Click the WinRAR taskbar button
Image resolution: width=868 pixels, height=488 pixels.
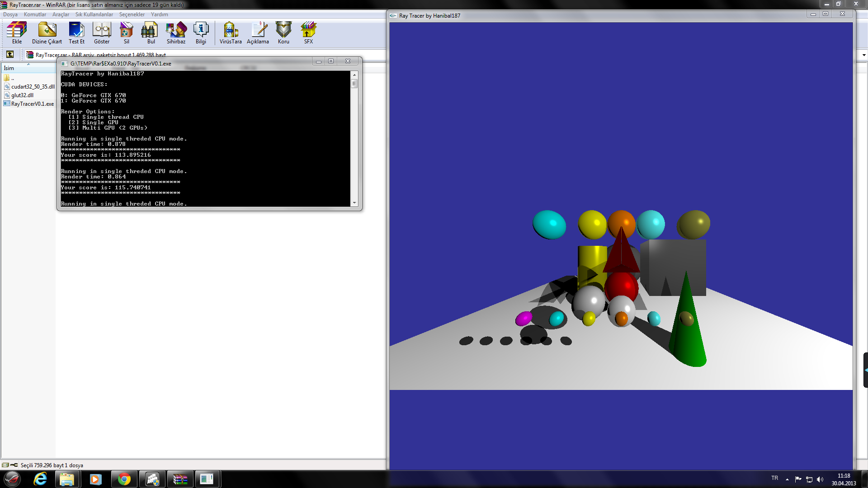pos(180,479)
